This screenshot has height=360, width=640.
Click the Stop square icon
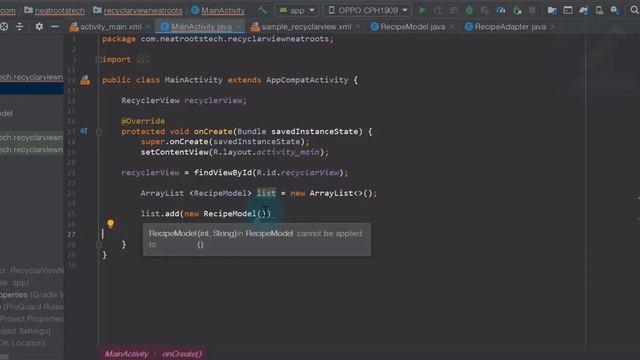532,10
